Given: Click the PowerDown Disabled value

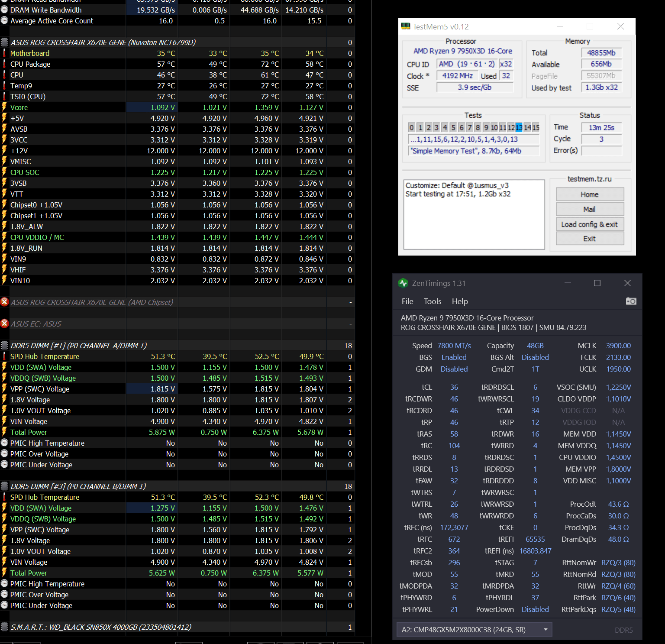Looking at the screenshot, I should pos(535,609).
